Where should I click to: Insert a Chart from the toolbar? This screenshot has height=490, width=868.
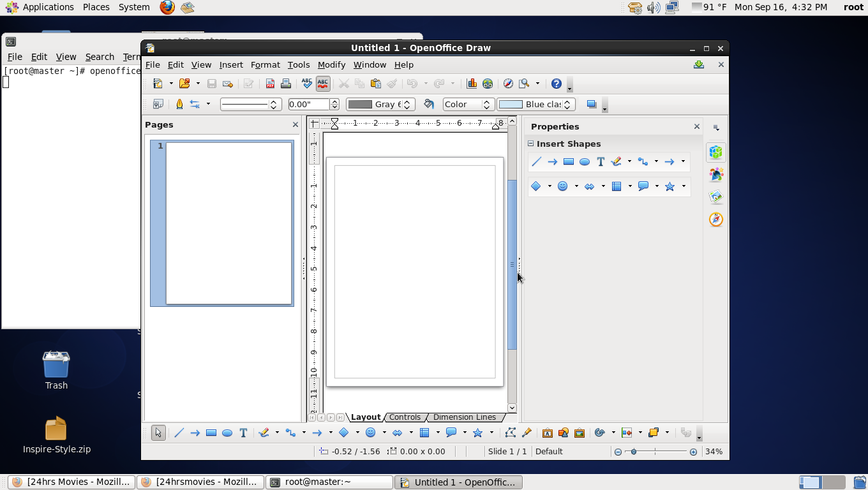pyautogui.click(x=472, y=84)
